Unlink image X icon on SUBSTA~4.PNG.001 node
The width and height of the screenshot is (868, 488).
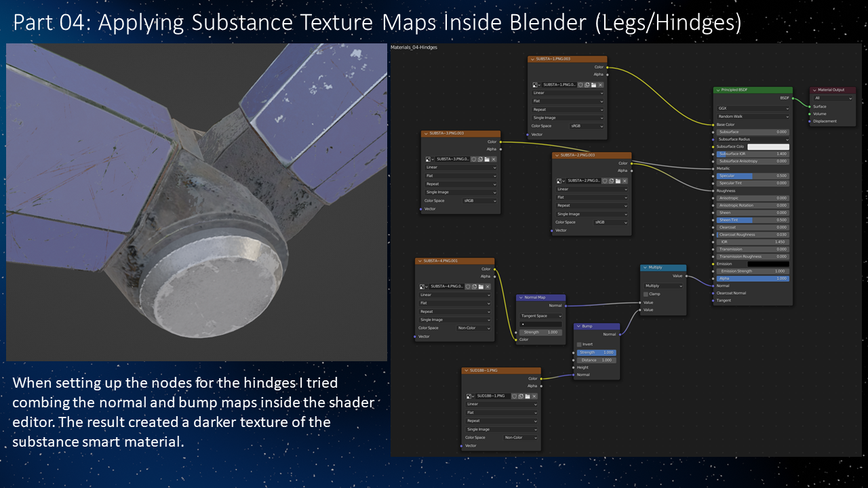point(487,286)
